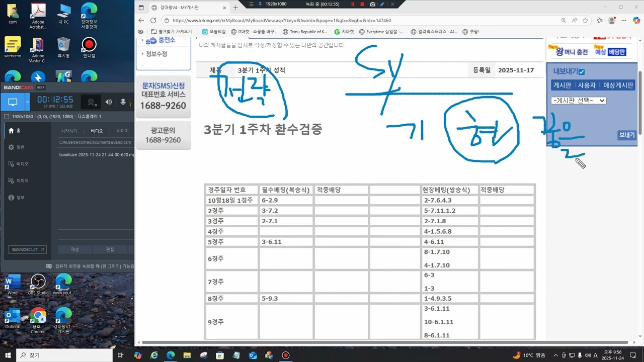The image size is (644, 362).
Task: Select the 예상게시판 export tab
Action: [618, 85]
